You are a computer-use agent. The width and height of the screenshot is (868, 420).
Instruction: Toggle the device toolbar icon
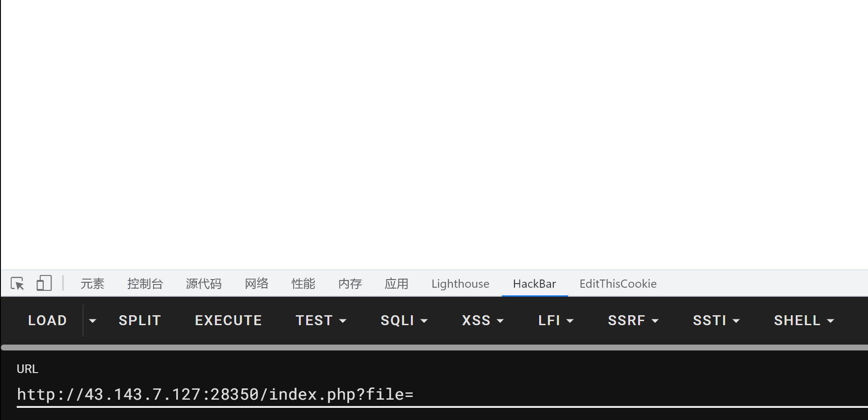pos(44,284)
